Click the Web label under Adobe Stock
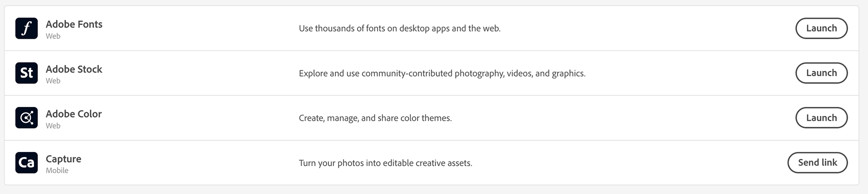Viewport: 868px width, 194px height. point(53,81)
